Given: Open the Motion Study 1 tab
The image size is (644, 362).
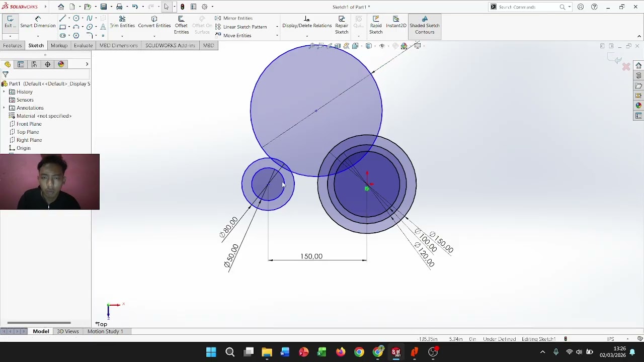Looking at the screenshot, I should [105, 331].
